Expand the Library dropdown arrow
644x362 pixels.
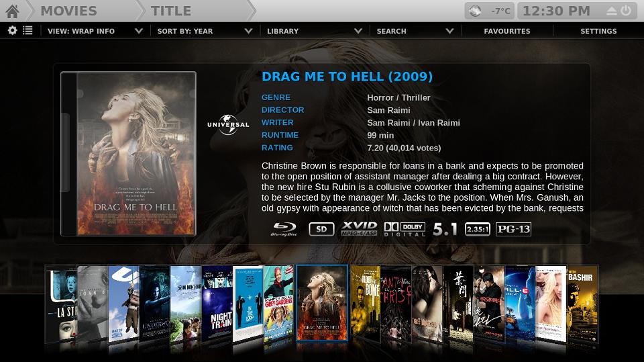[x=358, y=31]
